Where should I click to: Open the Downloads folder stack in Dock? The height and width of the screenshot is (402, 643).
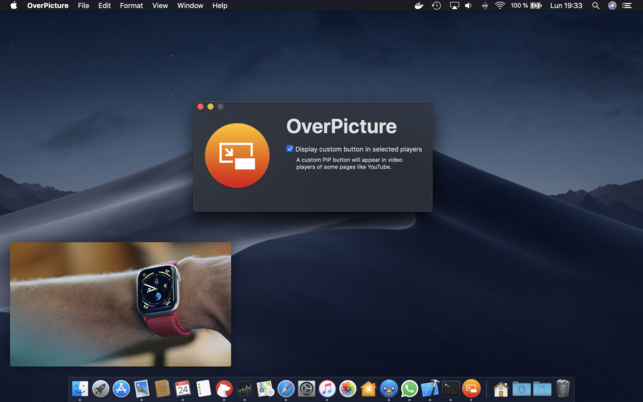[522, 388]
